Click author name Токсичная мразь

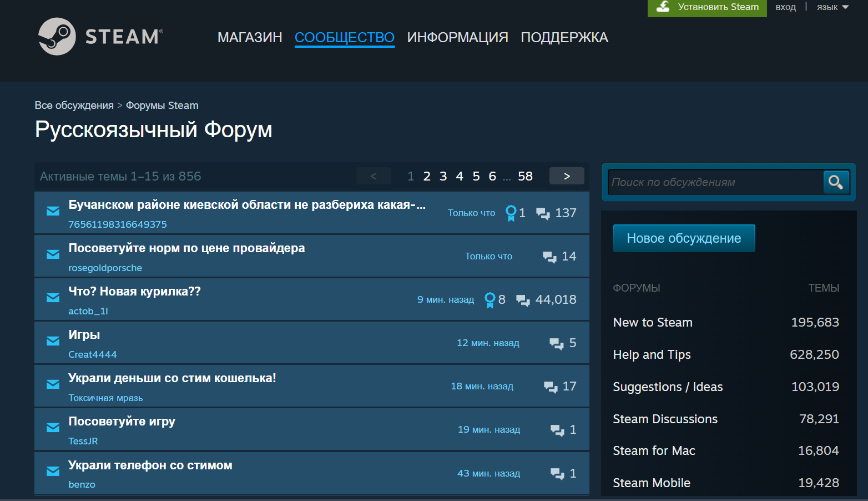(x=105, y=398)
